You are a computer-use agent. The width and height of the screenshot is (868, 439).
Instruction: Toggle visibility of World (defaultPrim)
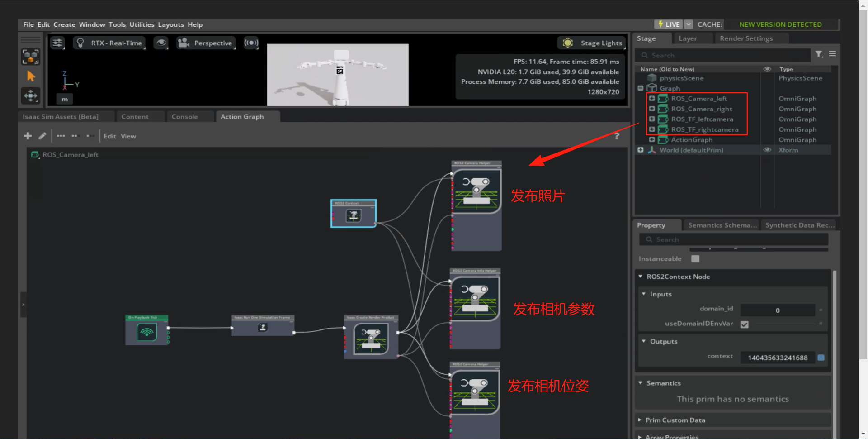[767, 150]
